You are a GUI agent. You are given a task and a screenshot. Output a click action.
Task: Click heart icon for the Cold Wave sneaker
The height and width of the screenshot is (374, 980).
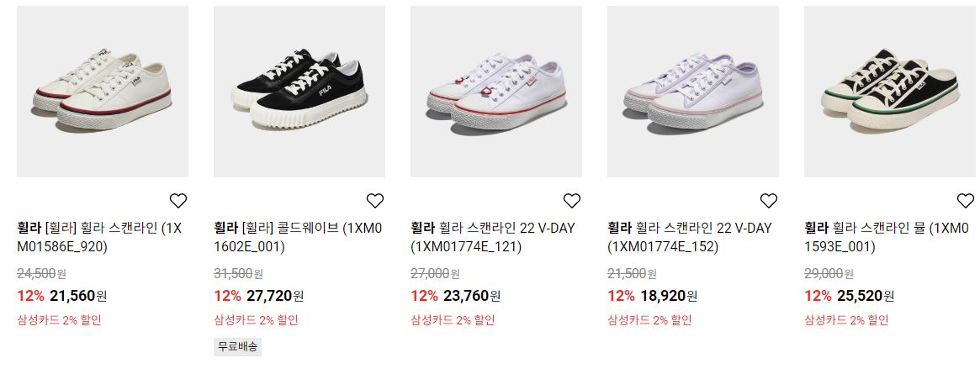click(x=375, y=200)
